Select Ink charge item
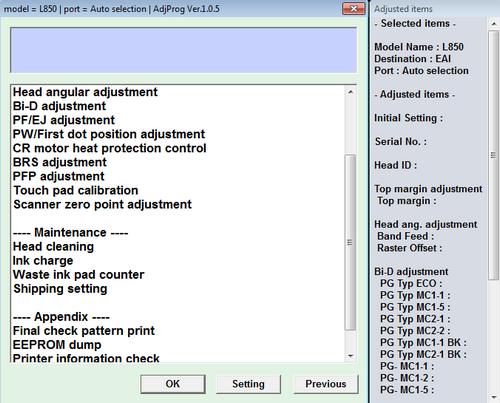The image size is (500, 403). tap(43, 260)
